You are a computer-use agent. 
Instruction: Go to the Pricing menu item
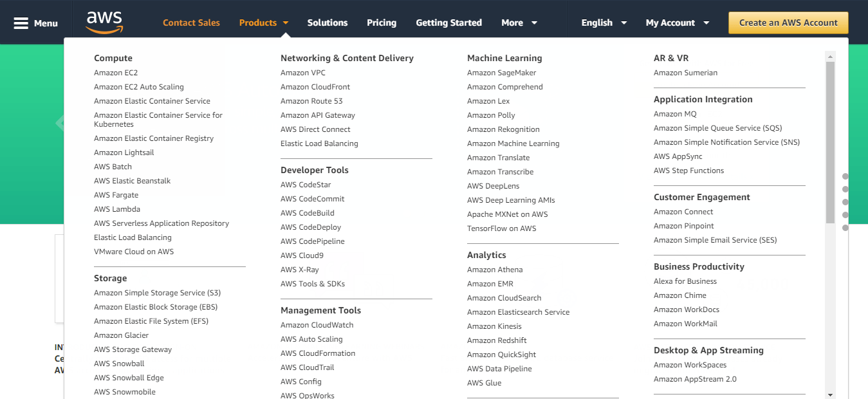pos(382,23)
